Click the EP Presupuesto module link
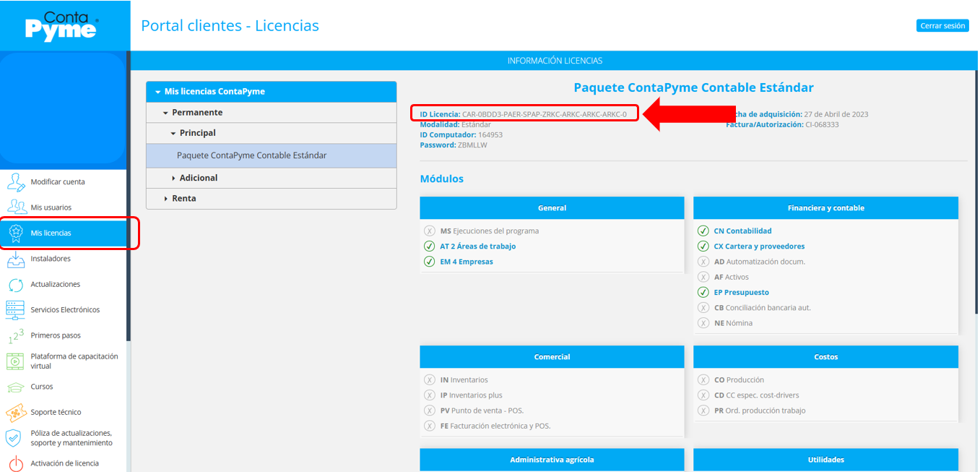This screenshot has width=980, height=472. [x=741, y=293]
